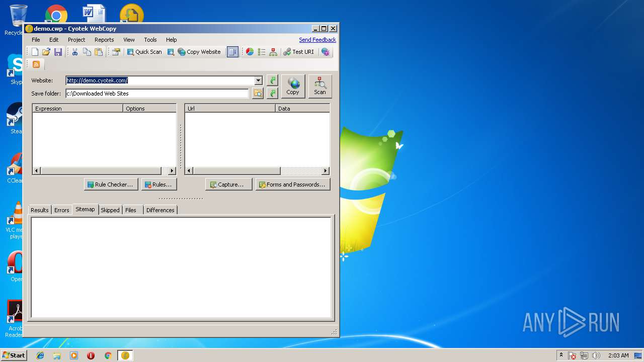Click the Capture button
Viewport: 644px width, 362px height.
[228, 185]
